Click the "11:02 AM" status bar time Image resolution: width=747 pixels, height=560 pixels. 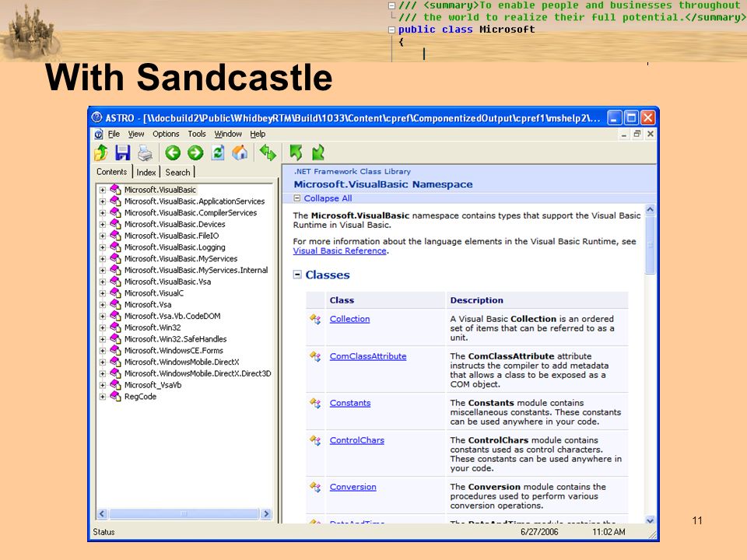point(608,532)
